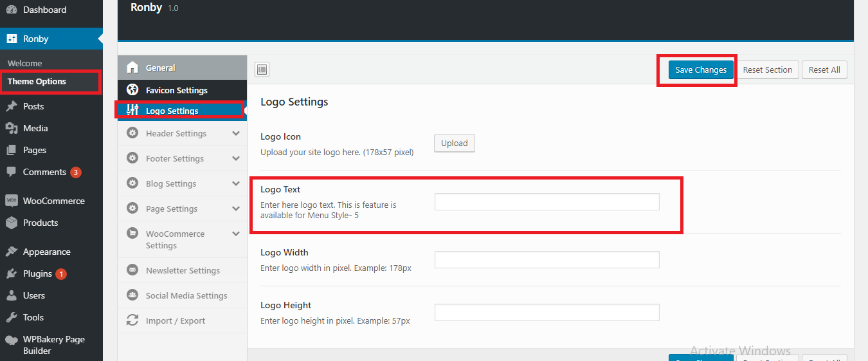868x361 pixels.
Task: Expand Page Settings chevron
Action: point(236,208)
